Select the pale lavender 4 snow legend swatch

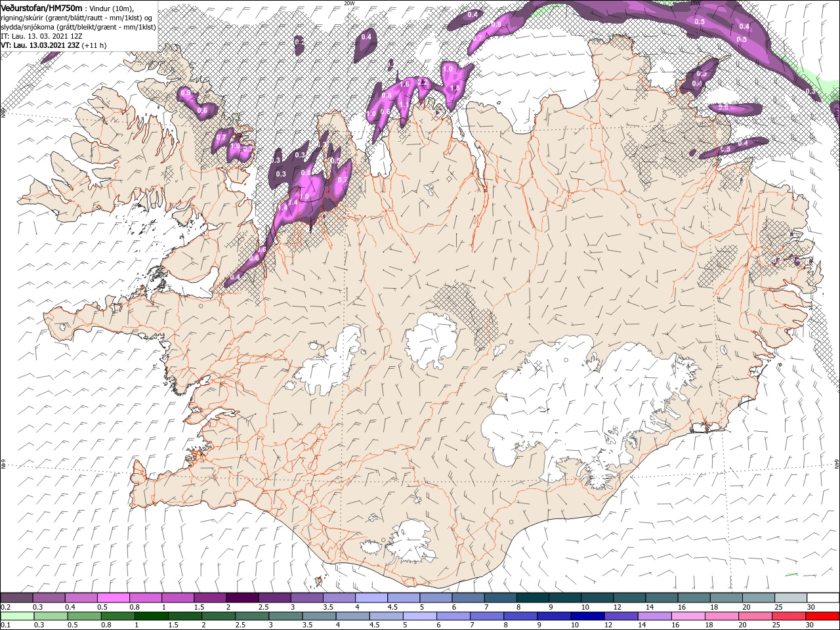point(371,598)
